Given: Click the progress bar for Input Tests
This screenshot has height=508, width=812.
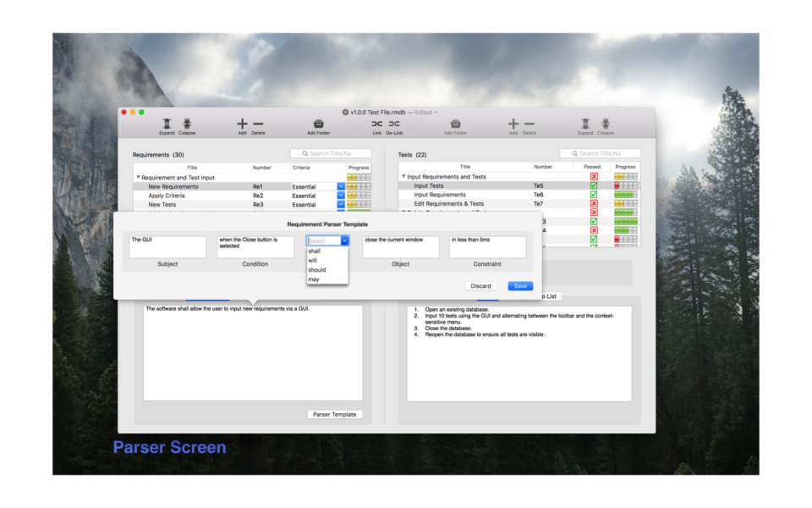Looking at the screenshot, I should [626, 185].
